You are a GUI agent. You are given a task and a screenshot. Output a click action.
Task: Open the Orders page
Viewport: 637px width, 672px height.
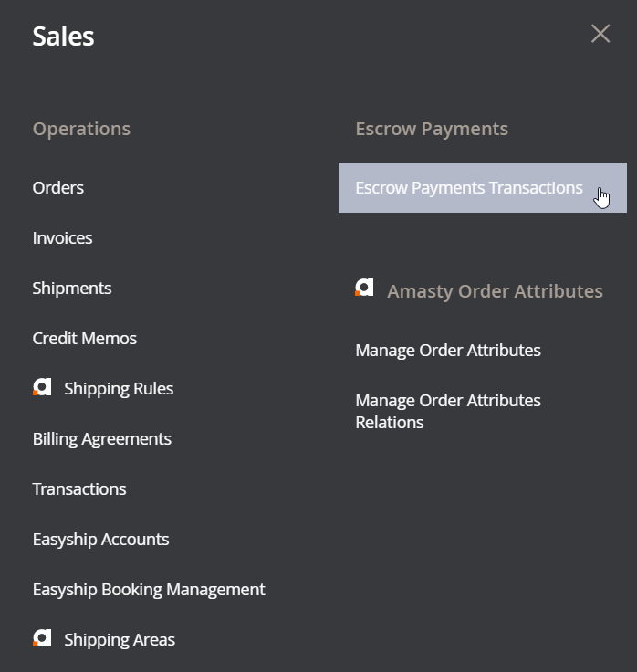[x=58, y=188]
